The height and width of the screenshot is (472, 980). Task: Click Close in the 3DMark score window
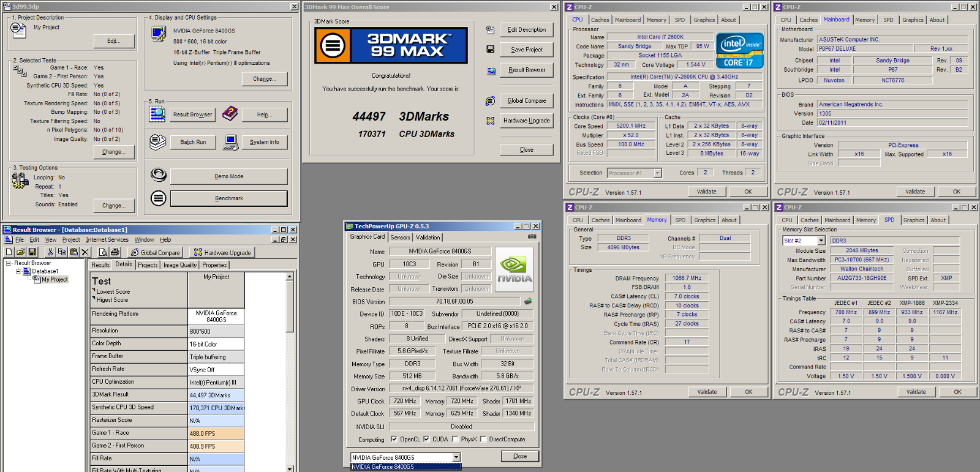527,149
